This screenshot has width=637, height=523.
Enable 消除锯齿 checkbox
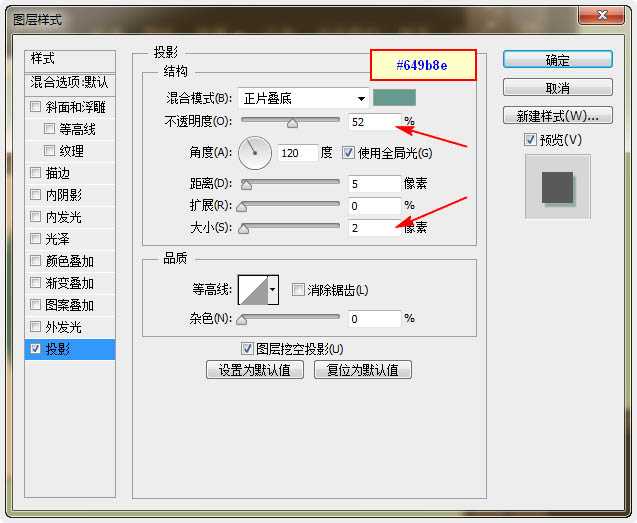(x=298, y=290)
